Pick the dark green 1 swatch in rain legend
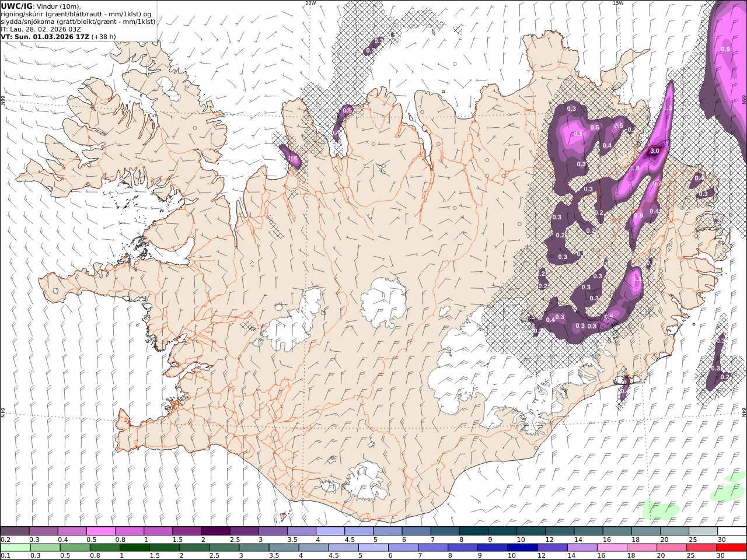Viewport: 747px width, 560px height. pyautogui.click(x=135, y=548)
